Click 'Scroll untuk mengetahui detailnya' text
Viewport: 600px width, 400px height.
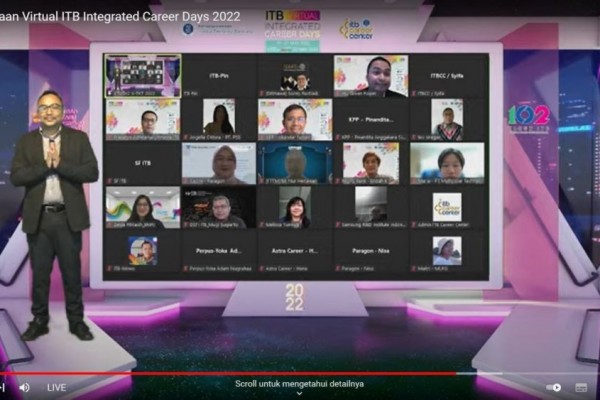click(299, 384)
